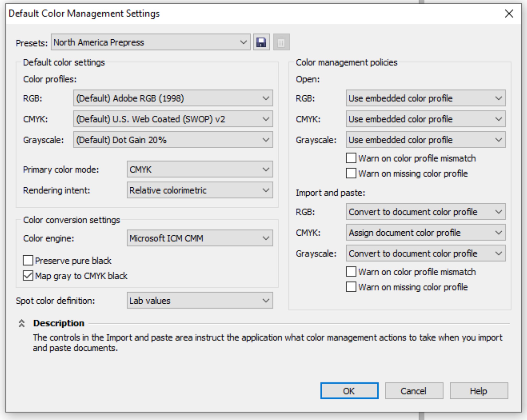Close the Default Color Management Settings dialog
This screenshot has height=420, width=527.
[x=509, y=14]
